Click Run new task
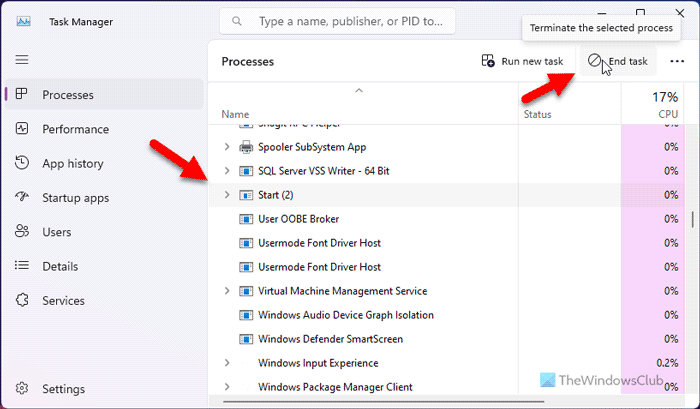The width and height of the screenshot is (700, 409). tap(522, 61)
